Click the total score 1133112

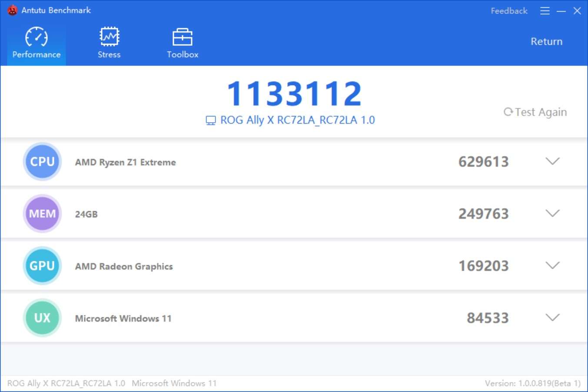294,93
